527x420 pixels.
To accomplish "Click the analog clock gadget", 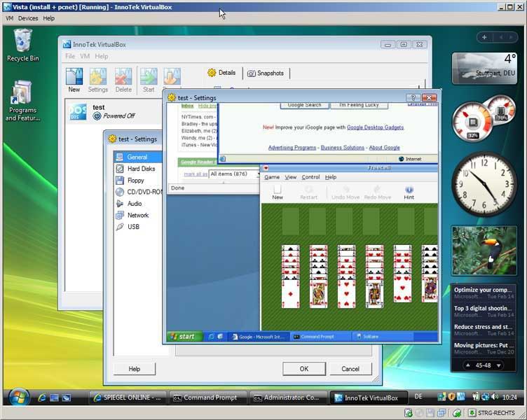I will tap(484, 184).
